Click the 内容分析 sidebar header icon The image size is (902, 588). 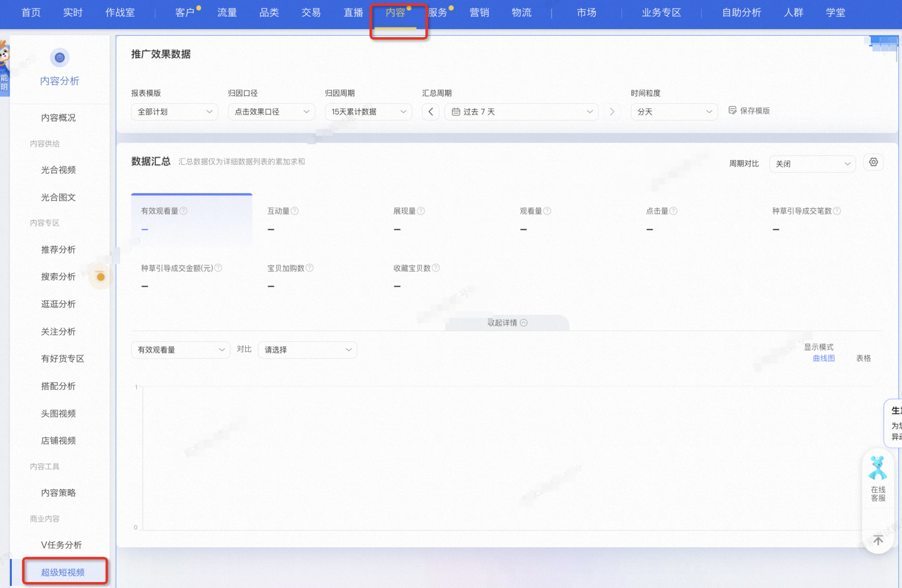[x=59, y=57]
